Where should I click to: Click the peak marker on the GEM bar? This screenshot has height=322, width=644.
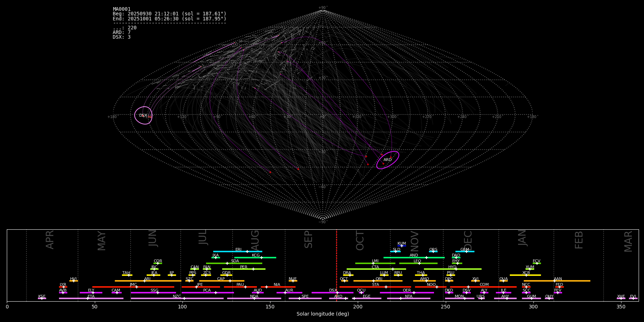pos(466,252)
